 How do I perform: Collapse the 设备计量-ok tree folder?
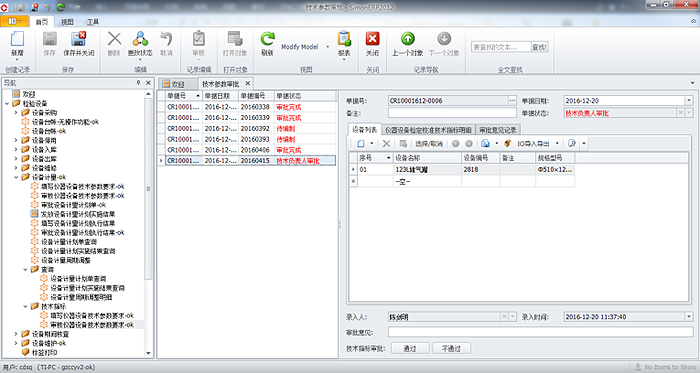(16, 177)
